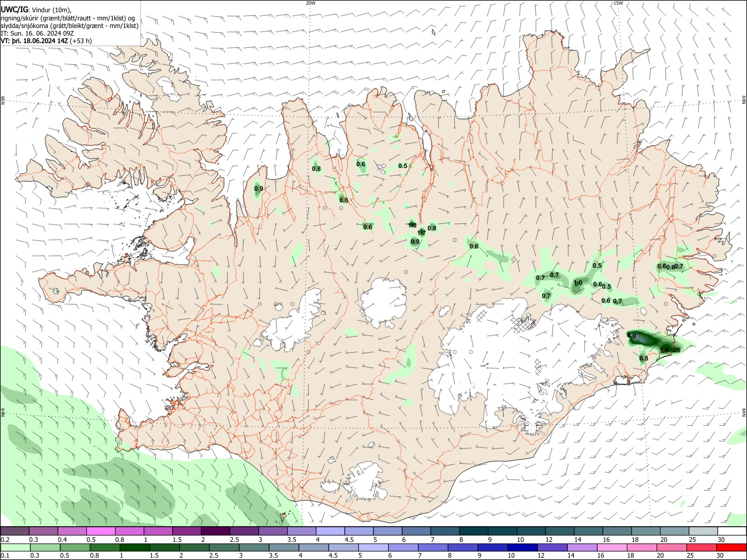Click the '15W' longitude label
This screenshot has width=747, height=560.
pos(618,3)
